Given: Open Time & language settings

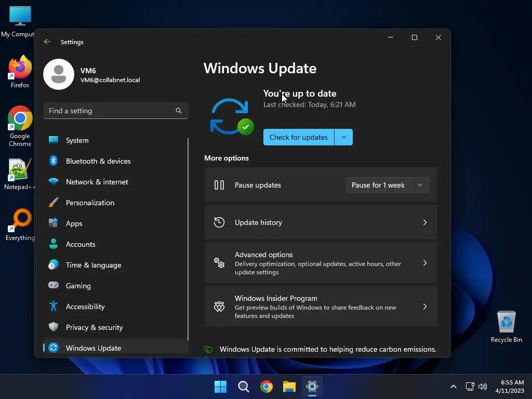Looking at the screenshot, I should (116, 265).
